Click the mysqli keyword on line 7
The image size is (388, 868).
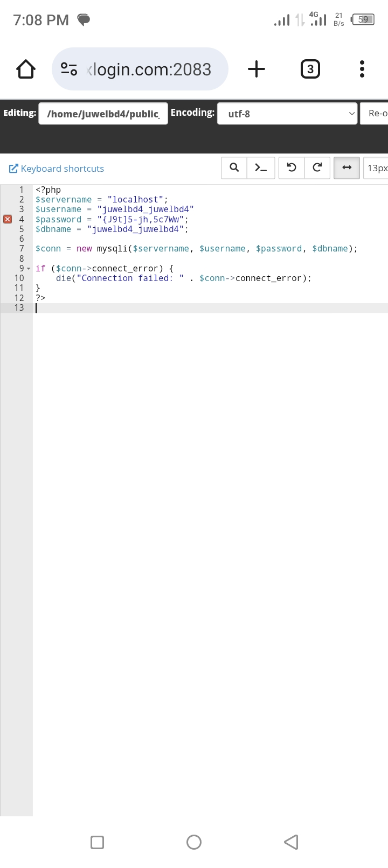pyautogui.click(x=112, y=248)
